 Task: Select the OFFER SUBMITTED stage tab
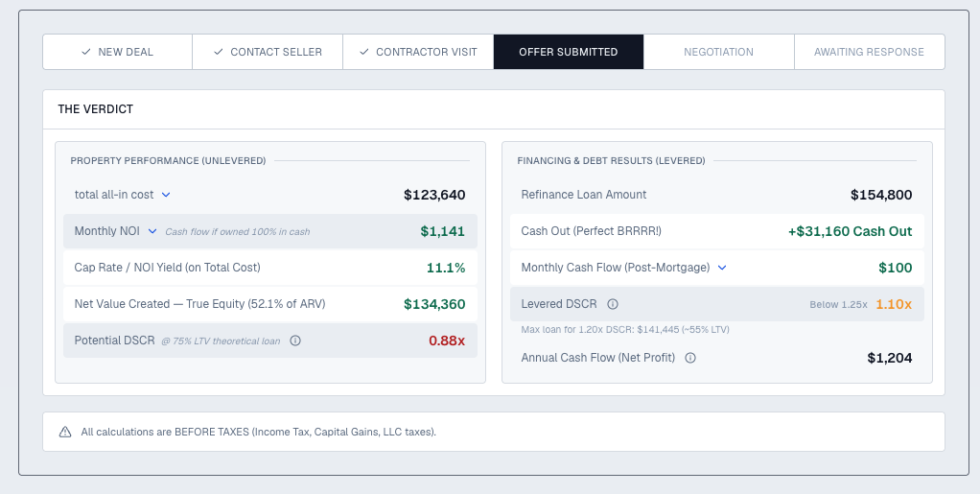click(568, 52)
